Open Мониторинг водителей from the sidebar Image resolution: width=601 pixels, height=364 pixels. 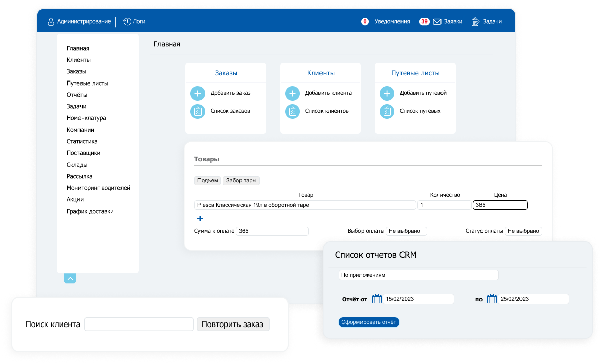tap(98, 187)
